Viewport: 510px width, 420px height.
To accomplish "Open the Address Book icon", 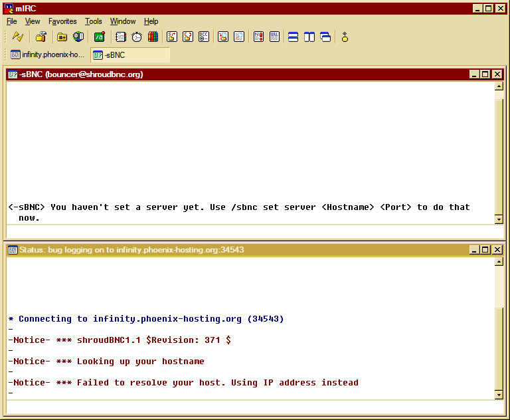I will [x=121, y=37].
